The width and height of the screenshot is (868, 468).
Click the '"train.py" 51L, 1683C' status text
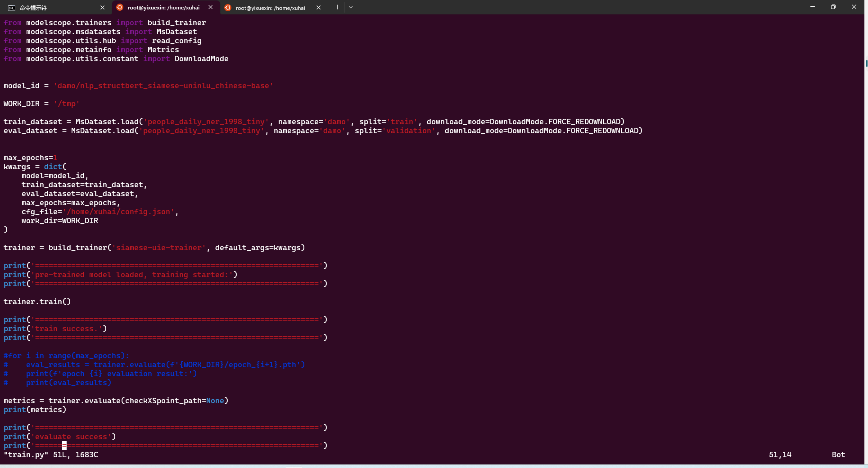tap(51, 454)
